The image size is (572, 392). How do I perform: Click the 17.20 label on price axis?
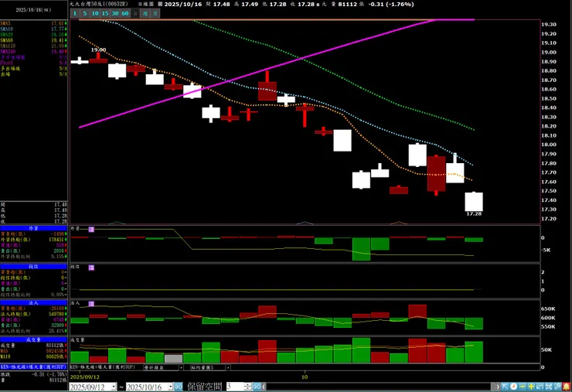tap(549, 219)
